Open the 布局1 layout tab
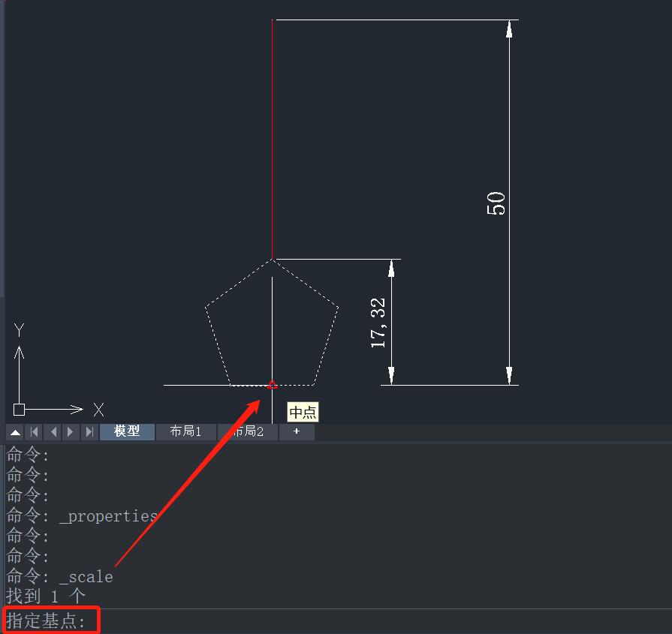672x634 pixels. pos(185,432)
